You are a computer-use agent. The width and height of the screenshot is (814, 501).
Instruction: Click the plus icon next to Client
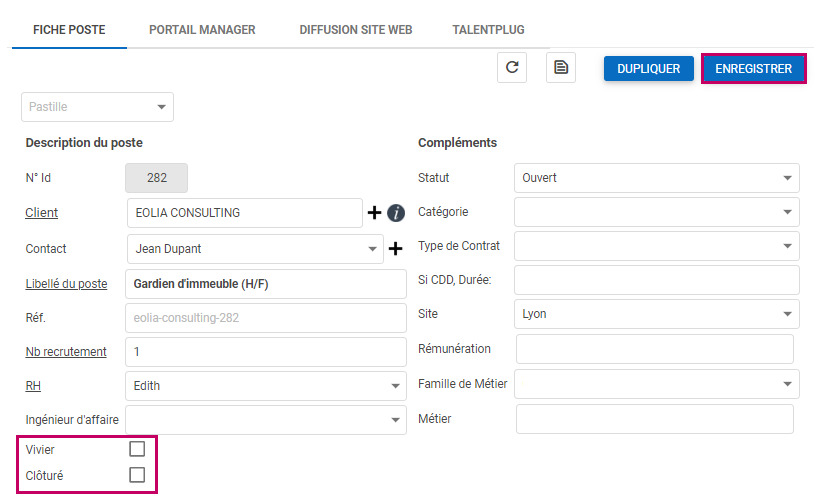[375, 213]
